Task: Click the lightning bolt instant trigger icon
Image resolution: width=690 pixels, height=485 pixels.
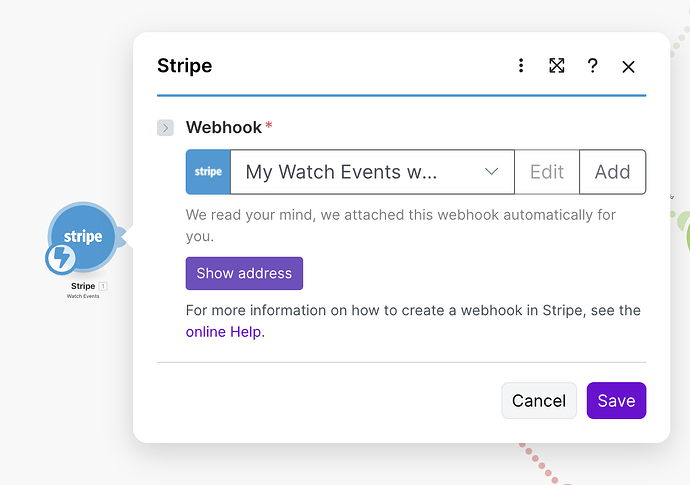Action: [61, 259]
